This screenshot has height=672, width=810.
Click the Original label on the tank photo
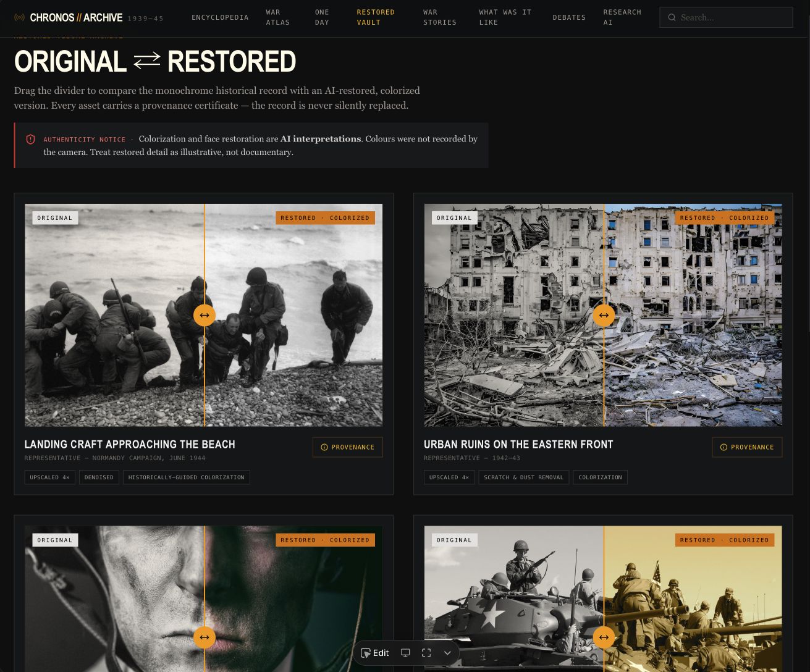click(454, 540)
